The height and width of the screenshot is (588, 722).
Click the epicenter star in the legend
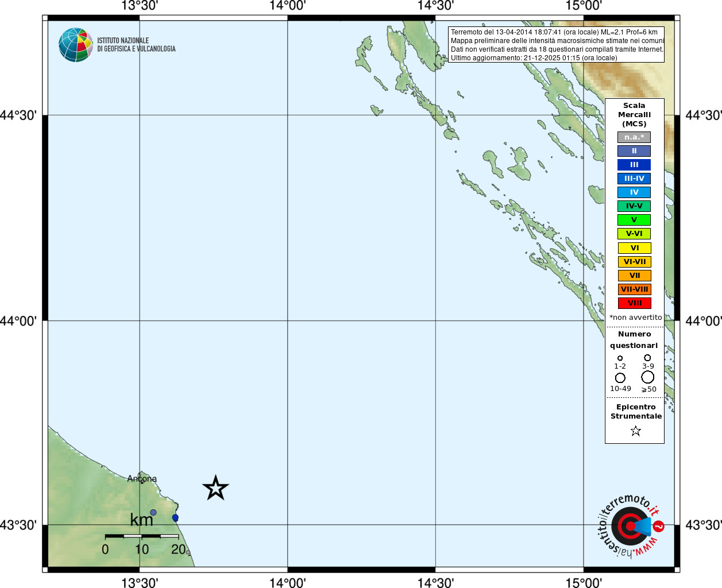[x=635, y=431]
